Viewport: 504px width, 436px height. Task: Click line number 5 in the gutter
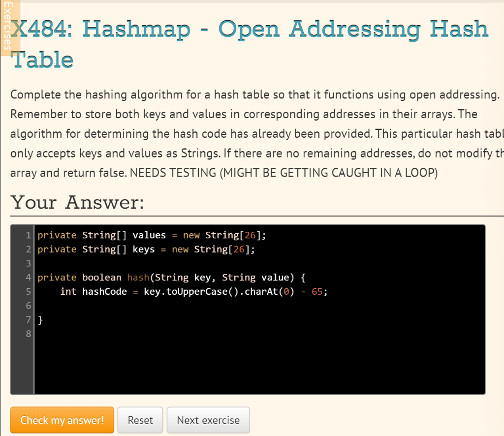[28, 291]
